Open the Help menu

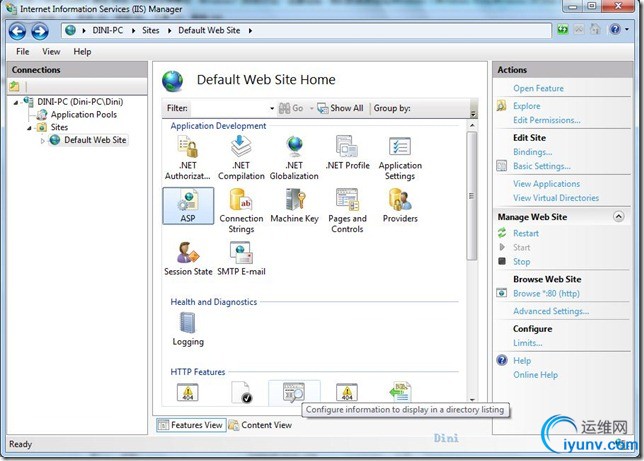click(82, 52)
